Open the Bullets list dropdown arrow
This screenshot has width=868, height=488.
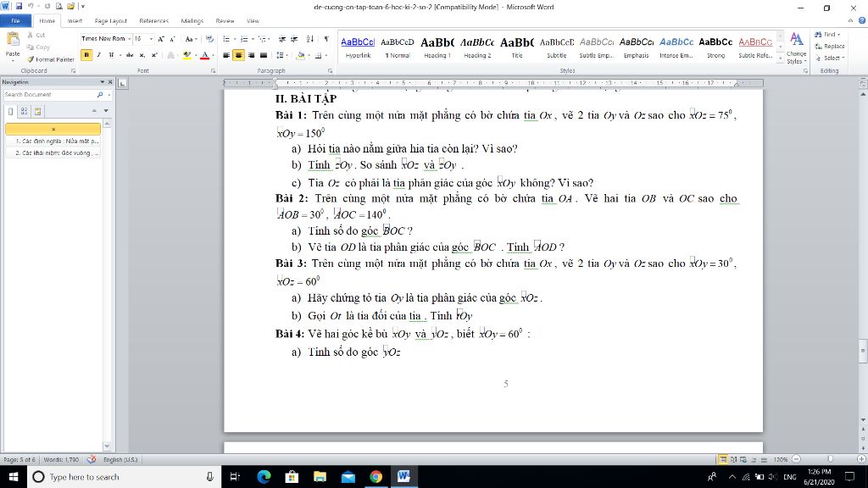(x=235, y=39)
